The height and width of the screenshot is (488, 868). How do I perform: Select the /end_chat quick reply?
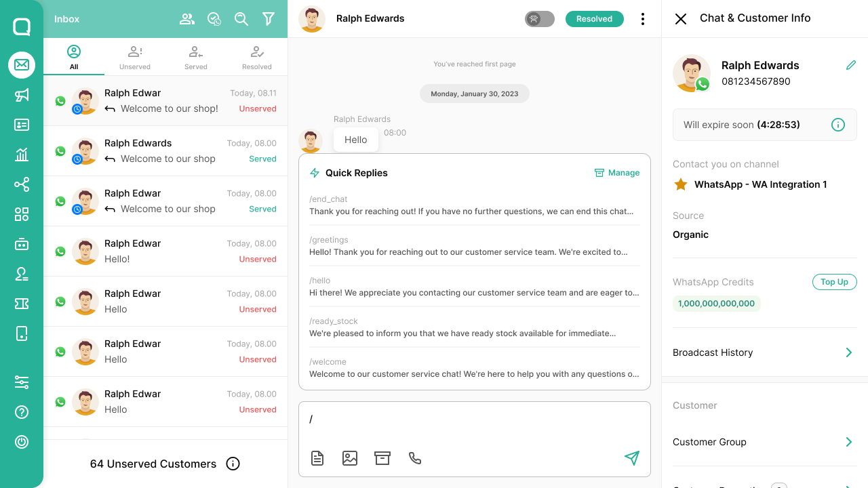pyautogui.click(x=475, y=205)
